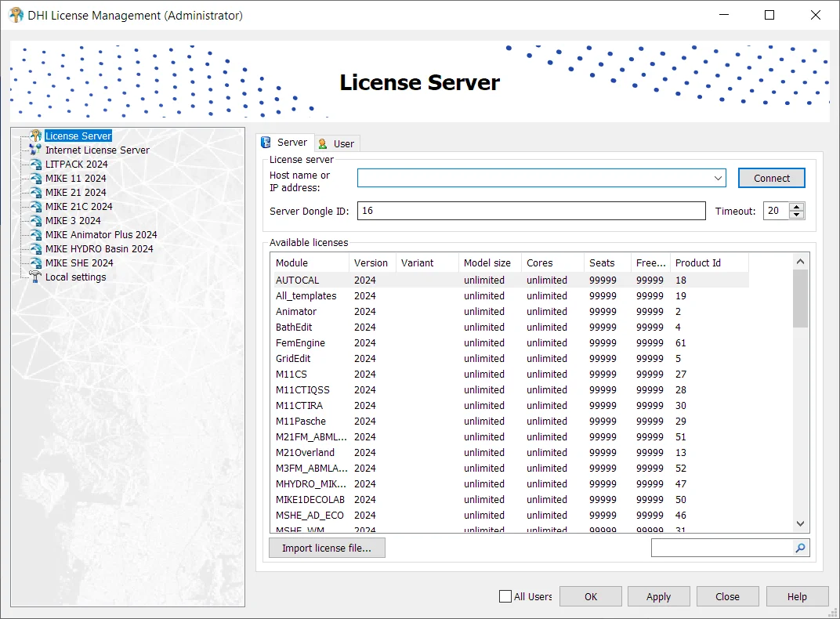Click the search magnifier icon

[x=800, y=548]
